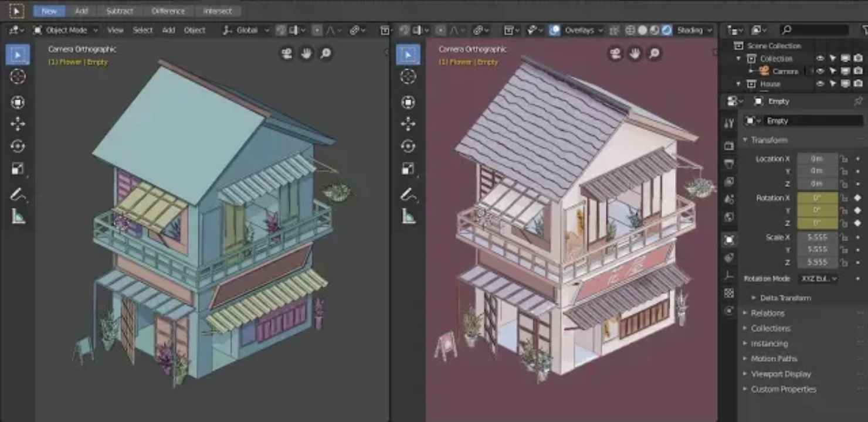Viewport: 868px width, 422px height.
Task: Click the Intersect selection mode button
Action: (217, 11)
